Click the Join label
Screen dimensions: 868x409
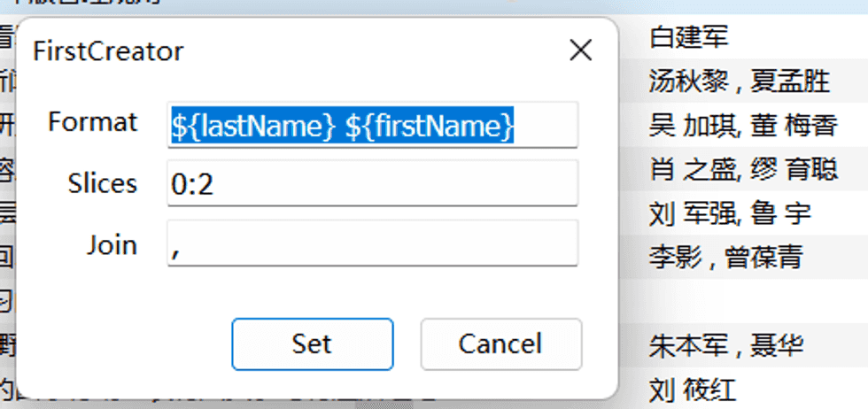112,243
